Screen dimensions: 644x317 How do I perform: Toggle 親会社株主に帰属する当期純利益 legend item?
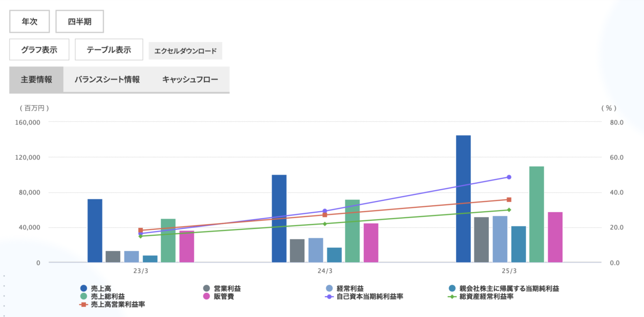tap(504, 289)
